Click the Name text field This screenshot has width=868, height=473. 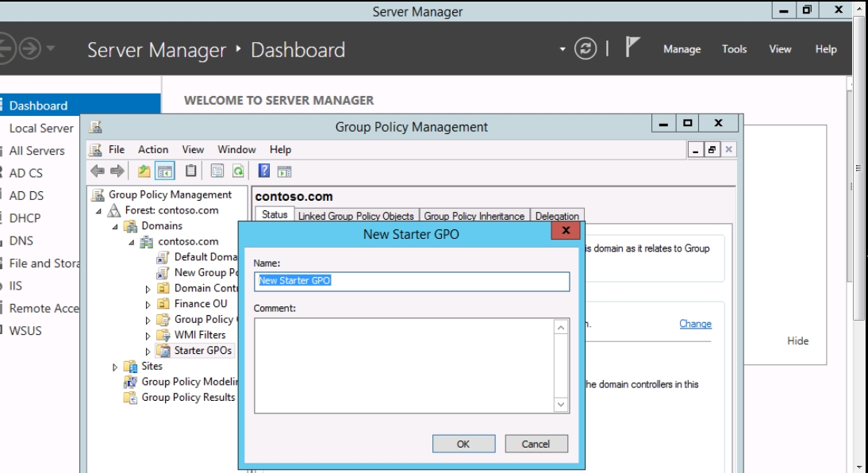click(x=412, y=281)
